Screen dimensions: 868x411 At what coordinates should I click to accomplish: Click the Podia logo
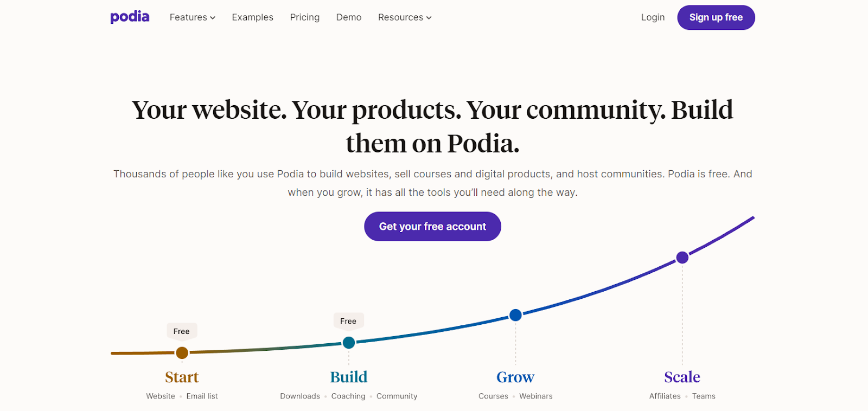coord(130,17)
